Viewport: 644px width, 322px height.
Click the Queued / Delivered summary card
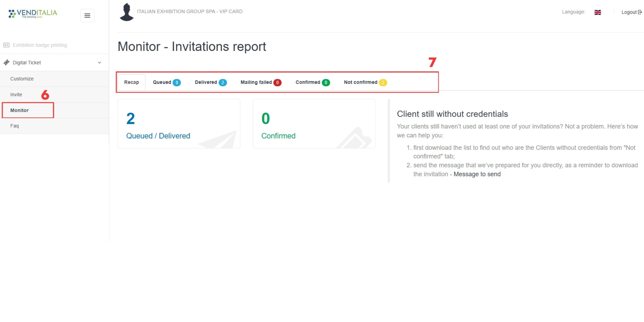click(179, 124)
